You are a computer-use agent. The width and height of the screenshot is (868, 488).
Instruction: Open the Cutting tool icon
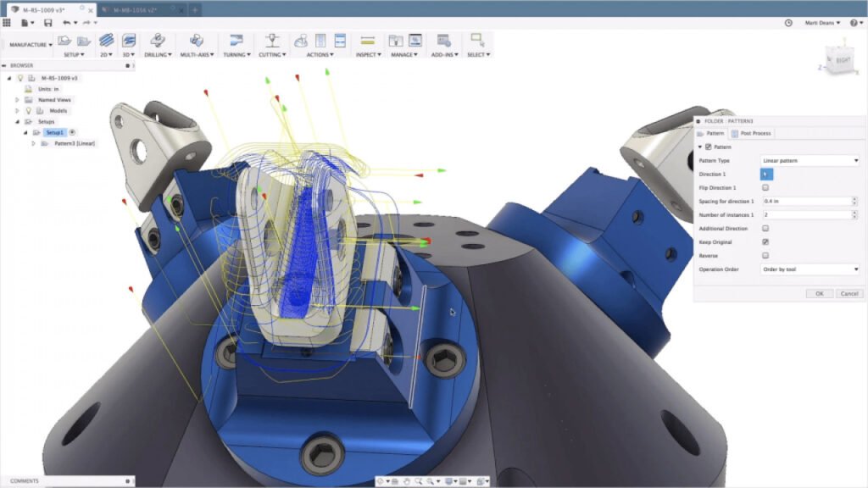[x=272, y=41]
